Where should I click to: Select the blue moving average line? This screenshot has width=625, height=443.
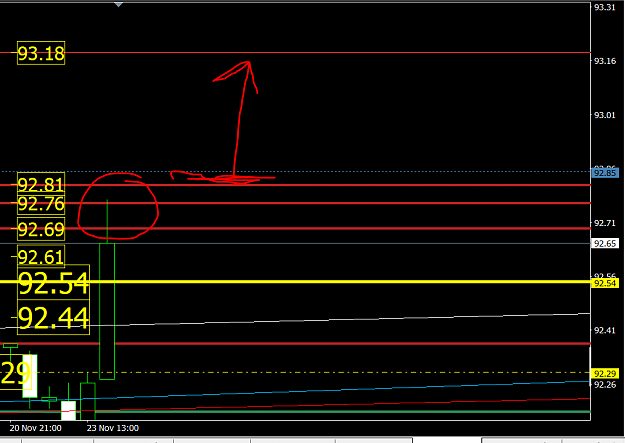(x=295, y=392)
